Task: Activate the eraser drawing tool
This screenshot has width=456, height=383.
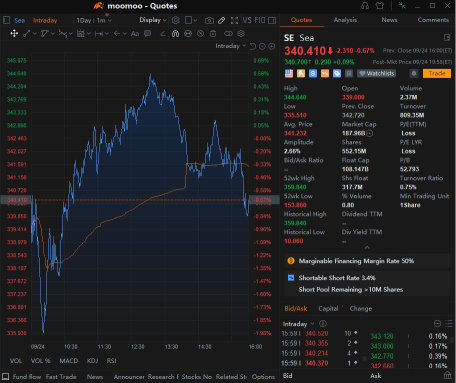Action: [163, 33]
